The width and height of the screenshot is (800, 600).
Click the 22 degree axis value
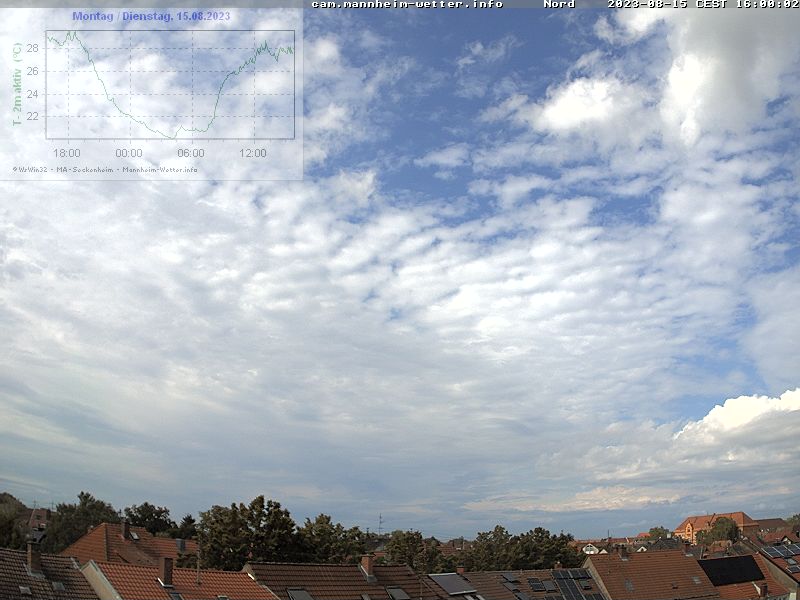32,116
